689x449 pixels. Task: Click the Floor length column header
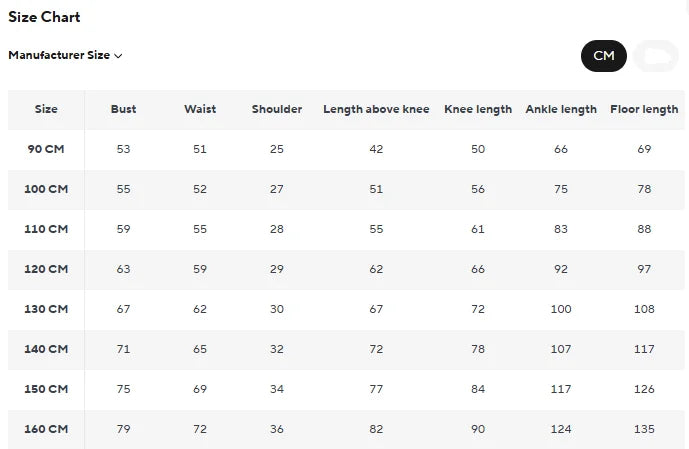coord(644,109)
